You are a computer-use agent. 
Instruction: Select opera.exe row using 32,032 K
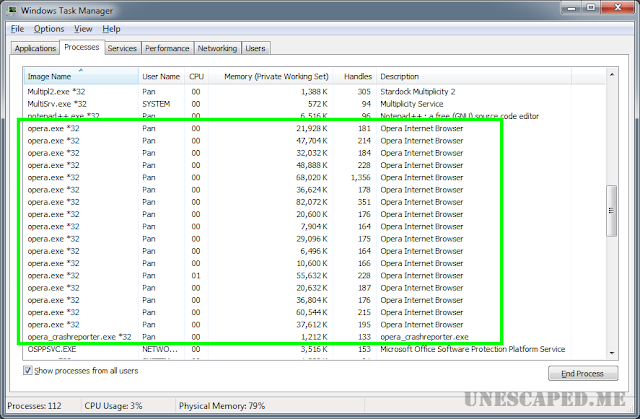click(314, 153)
